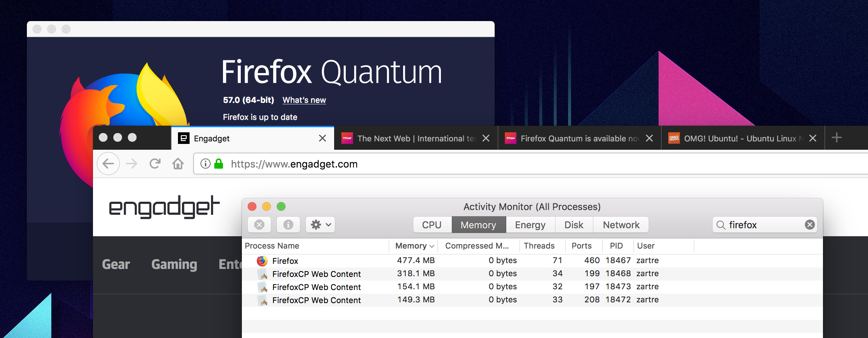
Task: Close the Engadget tab
Action: (323, 138)
